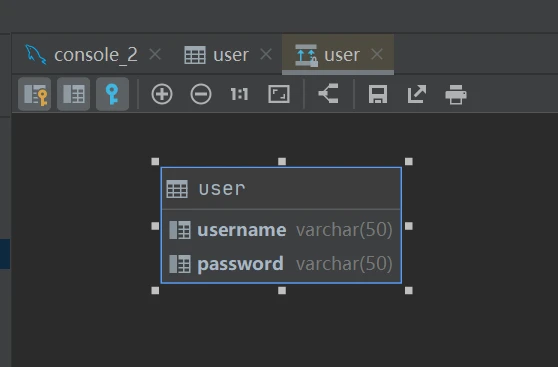Click the MySQL dolphin icon on console_2 tab

(x=36, y=54)
